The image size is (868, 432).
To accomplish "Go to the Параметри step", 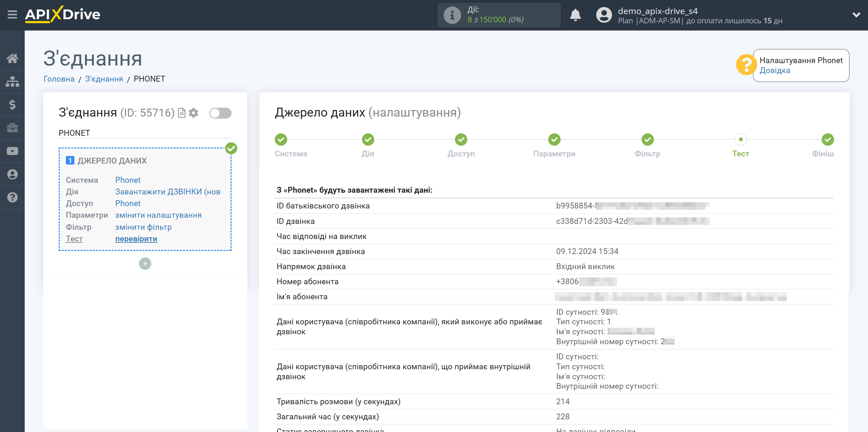I will (554, 140).
